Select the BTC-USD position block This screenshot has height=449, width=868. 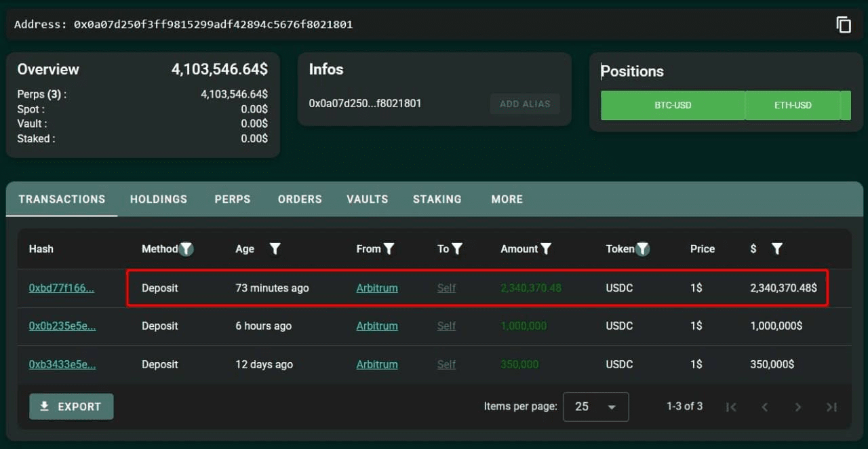tap(673, 106)
